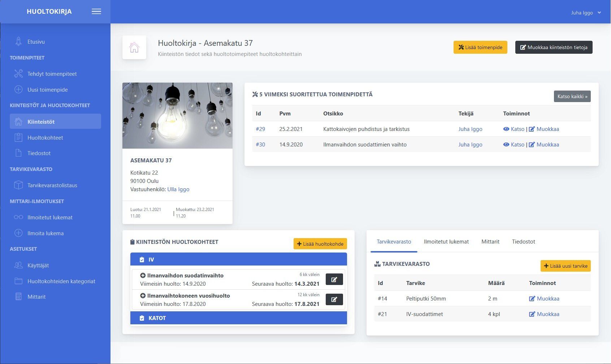Viewport: 611px width, 364px height.
Task: Go to Etusivu in the sidebar
Action: 36,42
